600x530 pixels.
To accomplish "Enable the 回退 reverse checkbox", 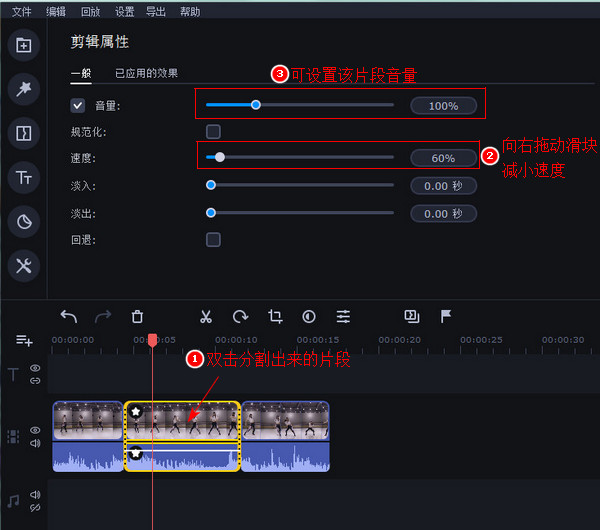I will pos(213,240).
